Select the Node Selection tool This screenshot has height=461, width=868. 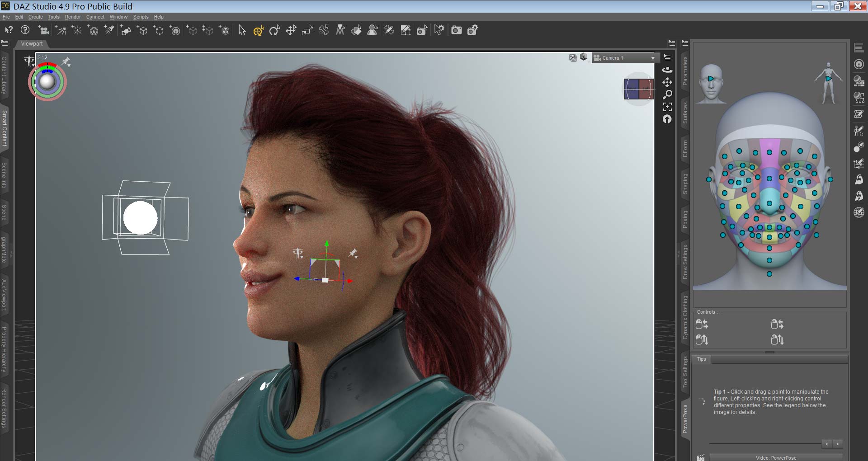[241, 30]
